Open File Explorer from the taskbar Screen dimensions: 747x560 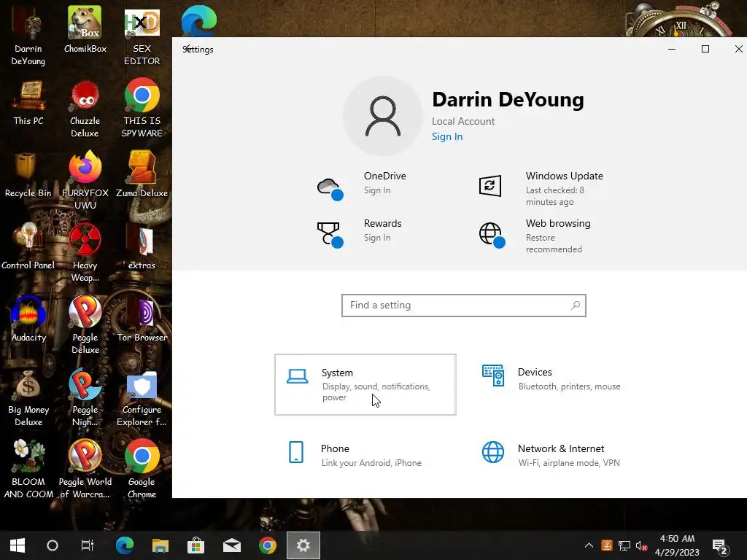tap(160, 545)
